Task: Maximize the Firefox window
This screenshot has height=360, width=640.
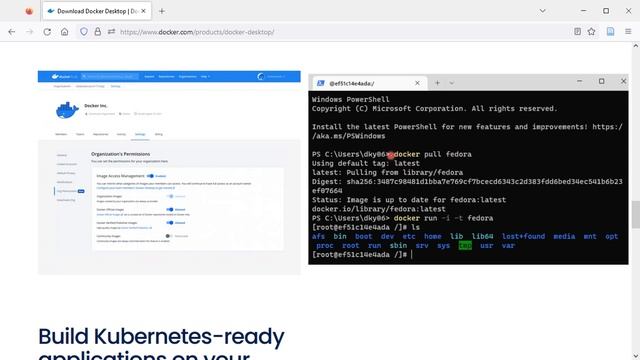Action: click(x=606, y=11)
